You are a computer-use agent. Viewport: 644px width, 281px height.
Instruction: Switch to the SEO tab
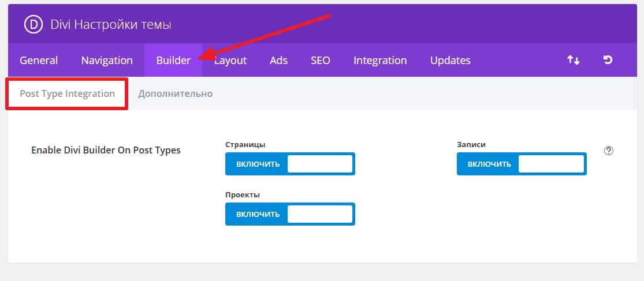[321, 60]
